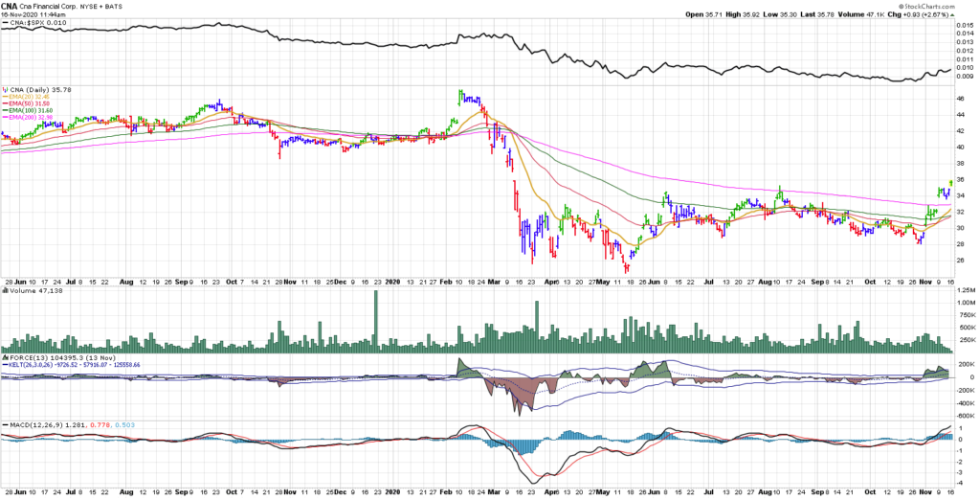Click the 'Last 35.78' quote value
Viewport: 980px width, 500px height.
pyautogui.click(x=817, y=13)
